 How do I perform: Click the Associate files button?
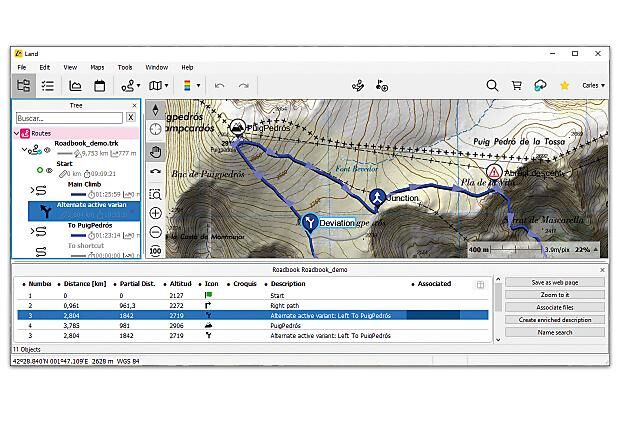tap(555, 307)
